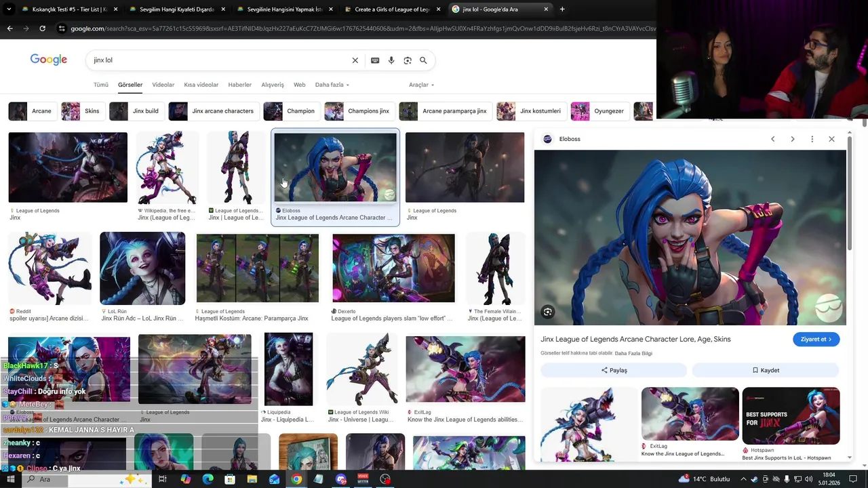The height and width of the screenshot is (488, 868).
Task: Launch Google Chrome from the taskbar
Action: tap(296, 479)
